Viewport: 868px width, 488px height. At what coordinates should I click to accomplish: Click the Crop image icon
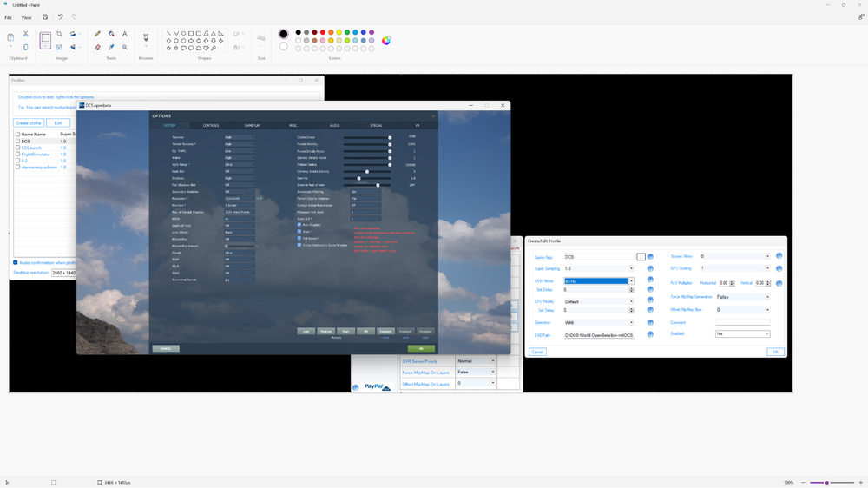(x=59, y=34)
